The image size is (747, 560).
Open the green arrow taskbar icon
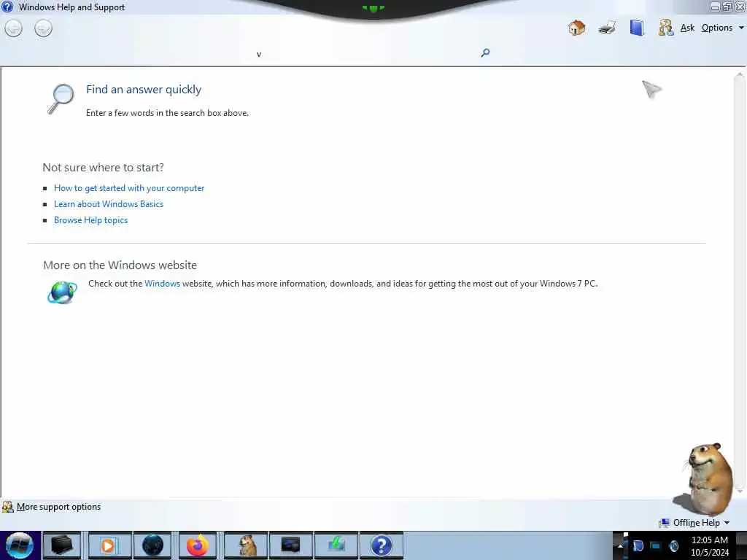pos(336,545)
